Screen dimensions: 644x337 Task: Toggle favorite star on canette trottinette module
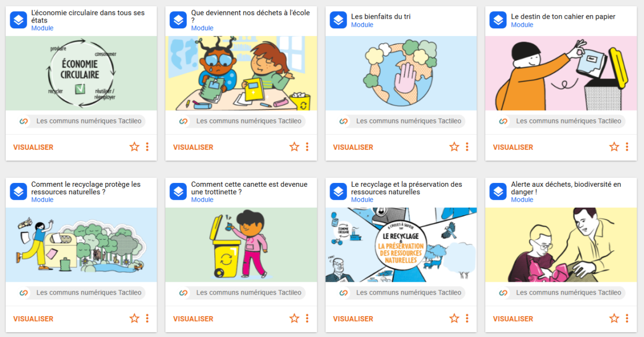point(294,319)
